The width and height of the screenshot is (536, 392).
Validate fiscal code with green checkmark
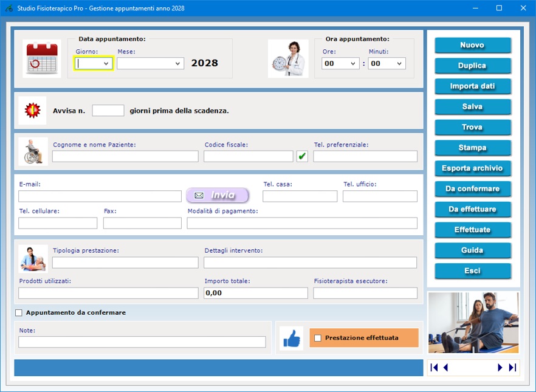pos(302,156)
